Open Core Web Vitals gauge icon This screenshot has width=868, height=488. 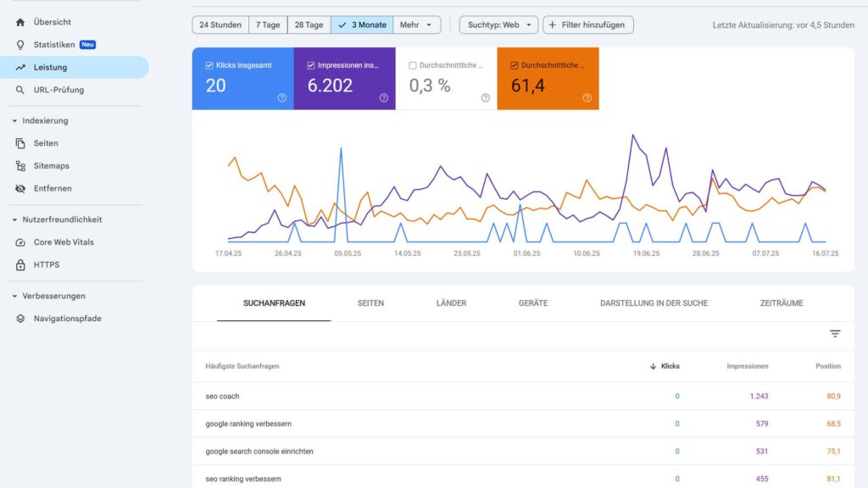(20, 242)
